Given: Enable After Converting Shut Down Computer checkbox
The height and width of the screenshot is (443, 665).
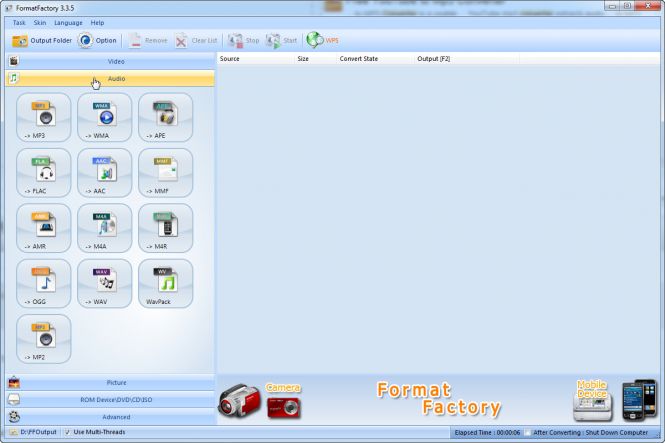Looking at the screenshot, I should click(x=529, y=432).
